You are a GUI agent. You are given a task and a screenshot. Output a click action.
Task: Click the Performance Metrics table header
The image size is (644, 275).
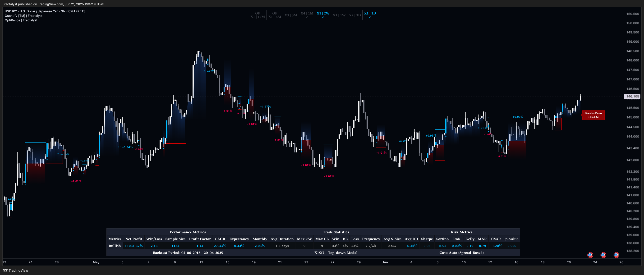point(188,232)
